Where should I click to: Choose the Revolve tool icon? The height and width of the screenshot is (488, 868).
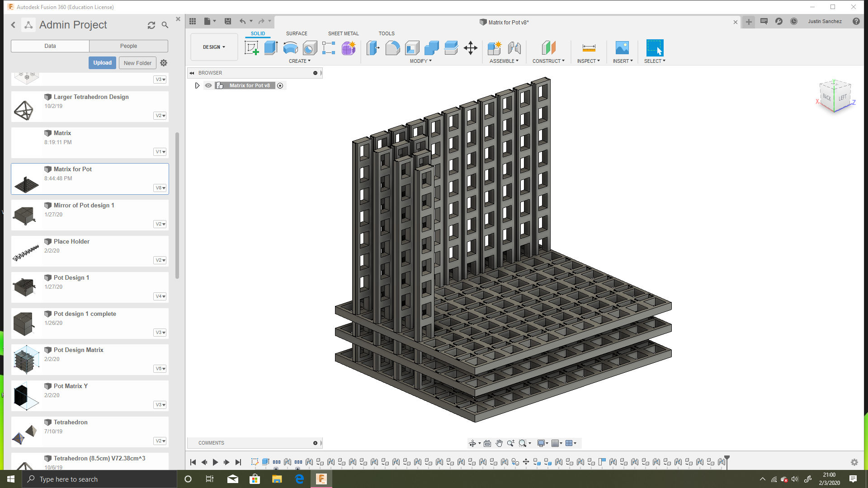coord(290,48)
